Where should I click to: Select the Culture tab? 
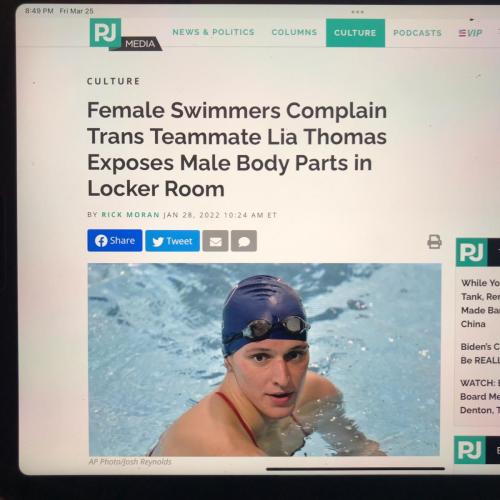pyautogui.click(x=355, y=33)
